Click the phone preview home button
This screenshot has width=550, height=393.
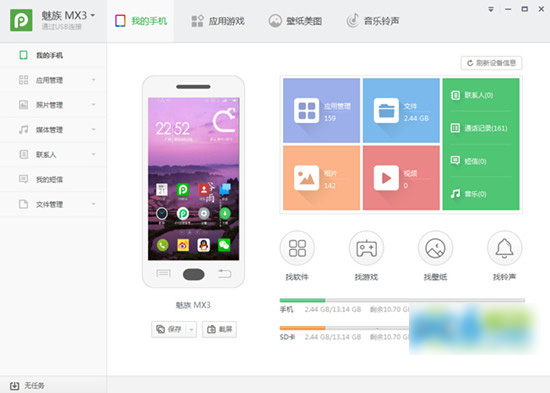tap(194, 274)
